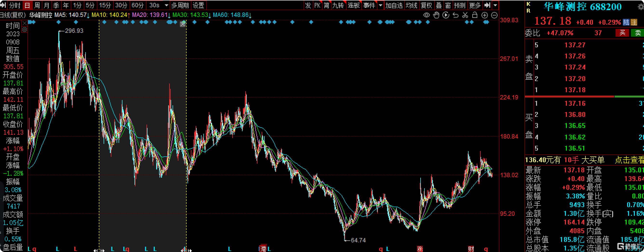The height and width of the screenshot is (252, 644).
Task: Click the right panel collapse arrow icon
Action: (487, 5)
